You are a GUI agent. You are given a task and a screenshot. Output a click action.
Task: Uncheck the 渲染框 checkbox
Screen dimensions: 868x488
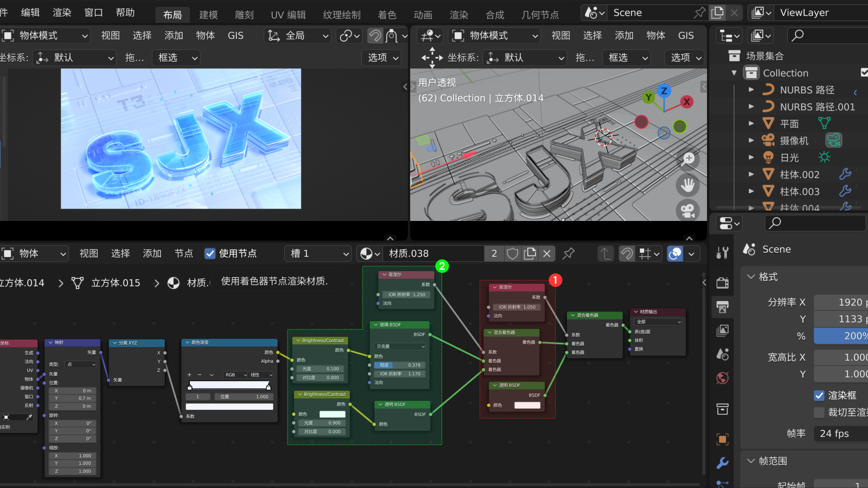pos(819,395)
